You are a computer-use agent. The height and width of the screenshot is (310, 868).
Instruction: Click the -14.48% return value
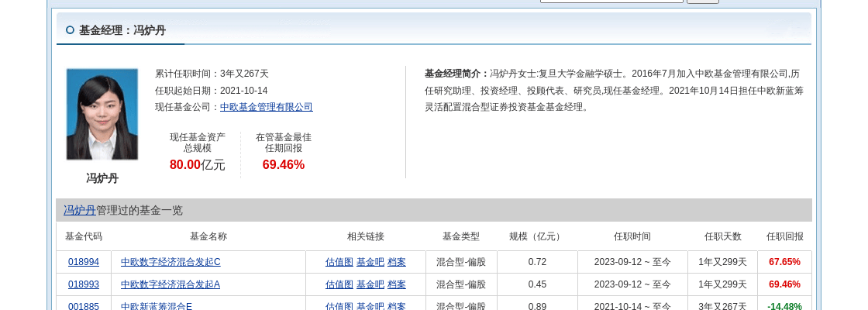point(784,306)
